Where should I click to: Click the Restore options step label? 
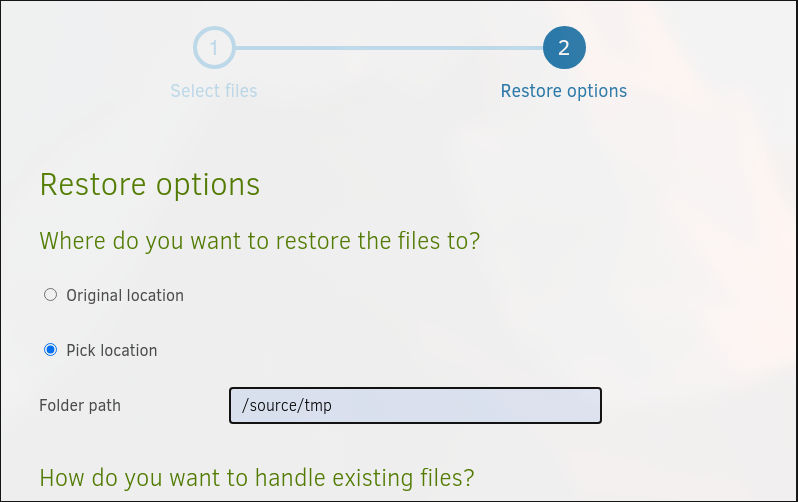(x=563, y=91)
